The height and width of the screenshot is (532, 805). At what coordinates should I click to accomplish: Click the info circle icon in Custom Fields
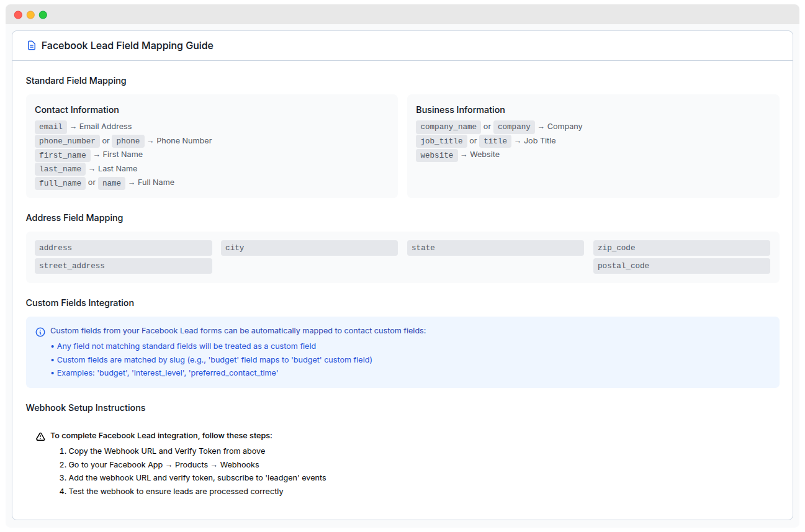click(x=40, y=331)
